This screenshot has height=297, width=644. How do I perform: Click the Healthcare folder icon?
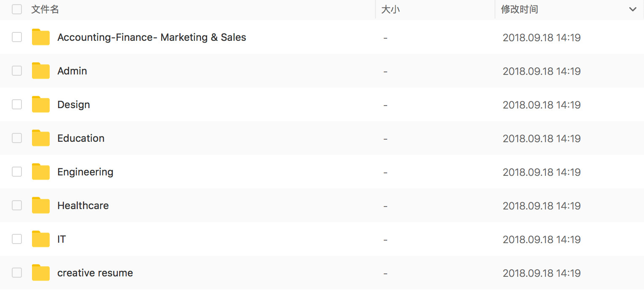click(x=41, y=206)
